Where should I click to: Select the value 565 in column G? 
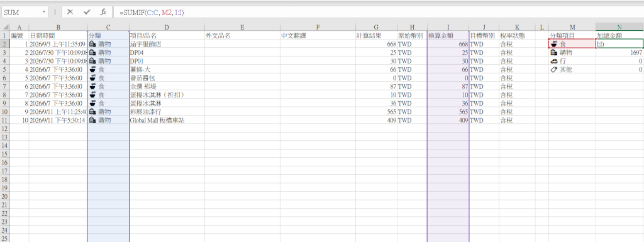[376, 111]
